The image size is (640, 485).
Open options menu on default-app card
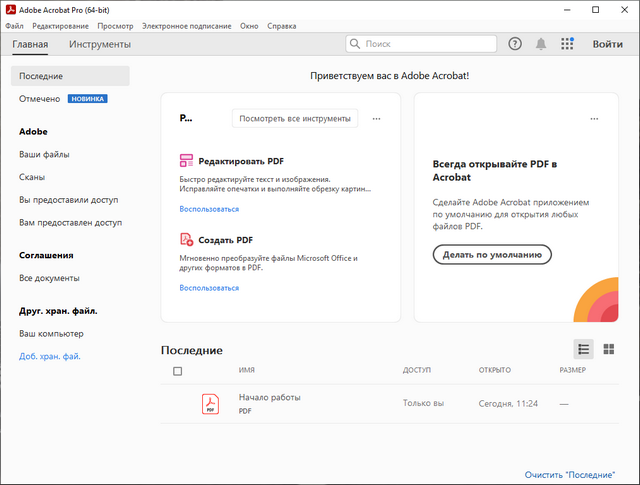click(x=594, y=118)
